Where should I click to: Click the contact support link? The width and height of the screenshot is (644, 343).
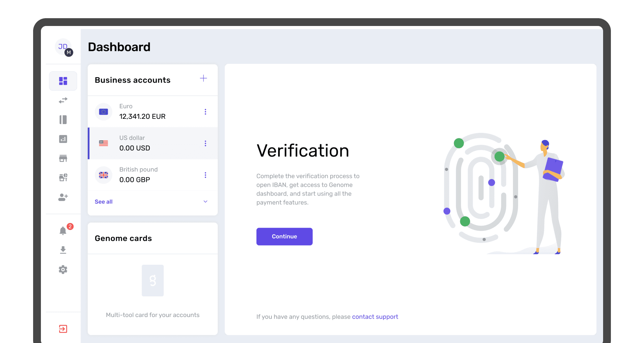[375, 316]
